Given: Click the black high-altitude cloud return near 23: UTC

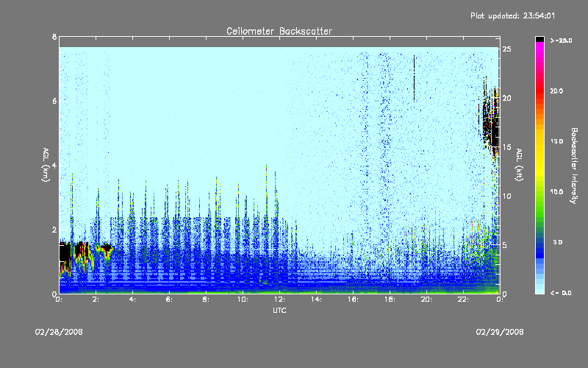Looking at the screenshot, I should (490, 120).
